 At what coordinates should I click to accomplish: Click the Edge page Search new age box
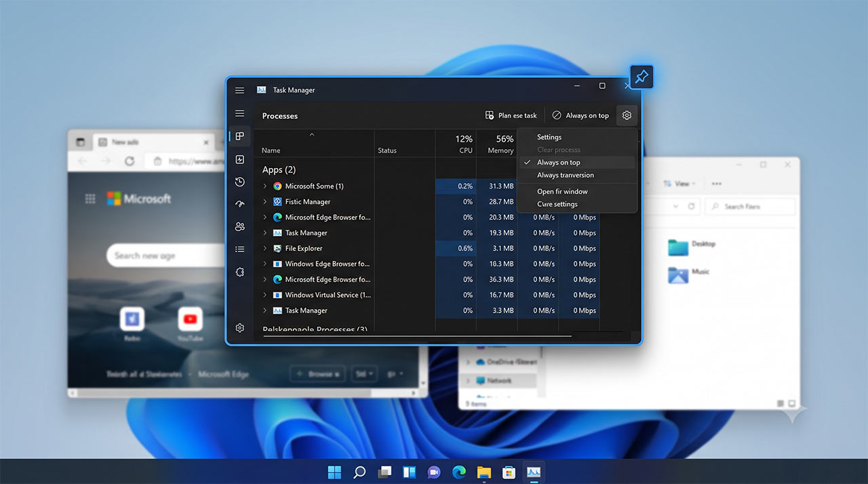click(165, 256)
